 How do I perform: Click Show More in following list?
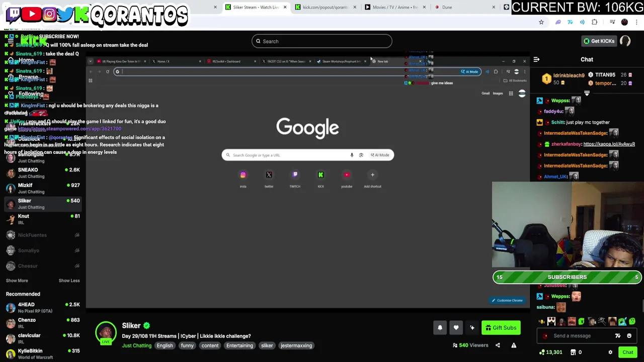(x=17, y=281)
